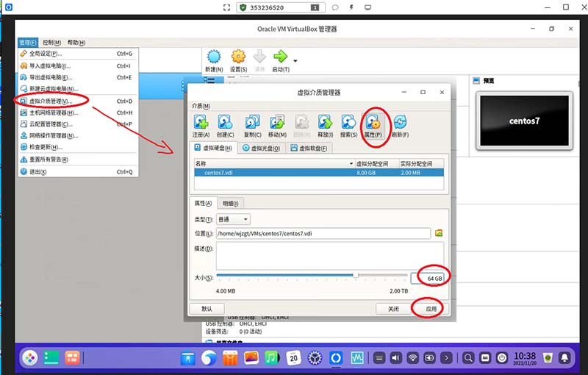Click the Virtual Size (虚拟分配空间) column header
Screen dimensions: 588x375
[x=376, y=163]
